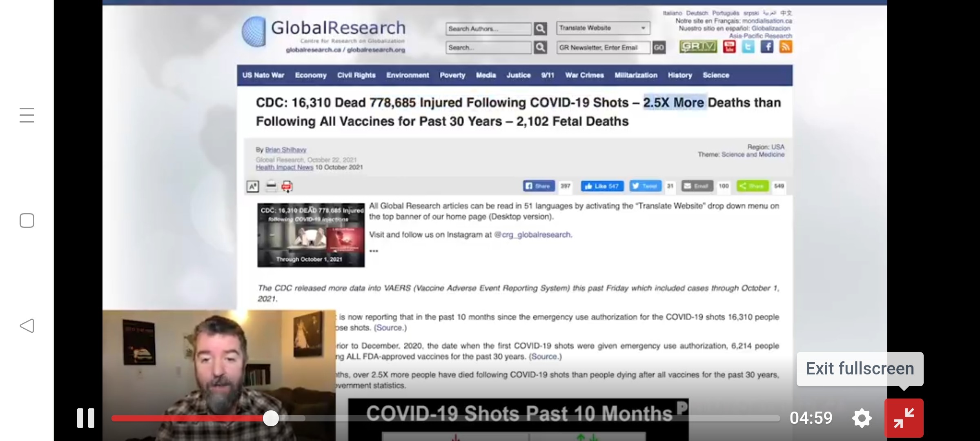This screenshot has height=441, width=980.
Task: Click author link Brian Shilhavy
Action: [286, 150]
